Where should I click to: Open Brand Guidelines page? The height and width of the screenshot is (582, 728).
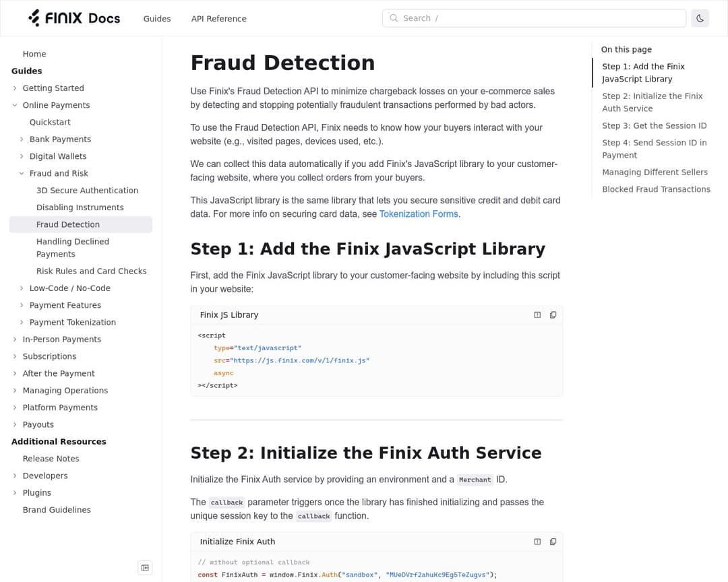pyautogui.click(x=57, y=510)
